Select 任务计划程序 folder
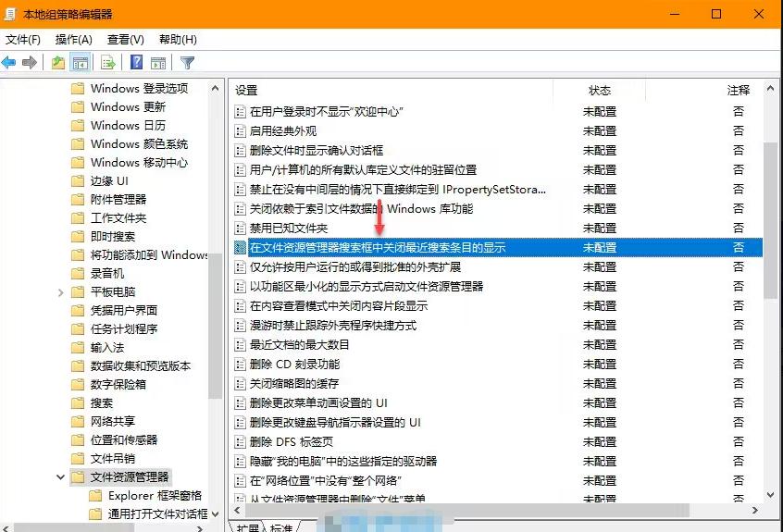Image resolution: width=783 pixels, height=532 pixels. click(x=124, y=328)
